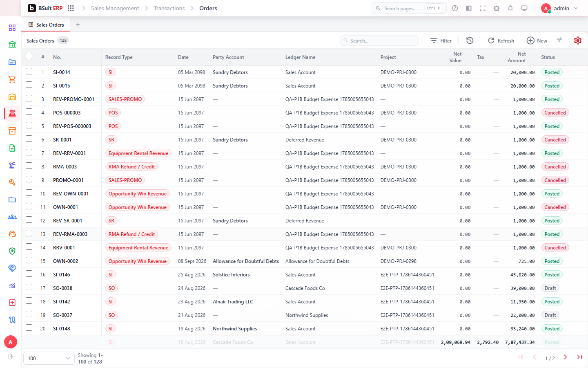
Task: Open the green shield sidebar icon
Action: click(12, 251)
